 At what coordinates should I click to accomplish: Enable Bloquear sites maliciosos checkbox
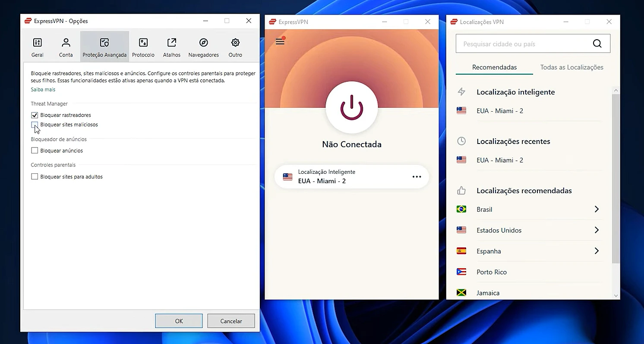pyautogui.click(x=35, y=125)
